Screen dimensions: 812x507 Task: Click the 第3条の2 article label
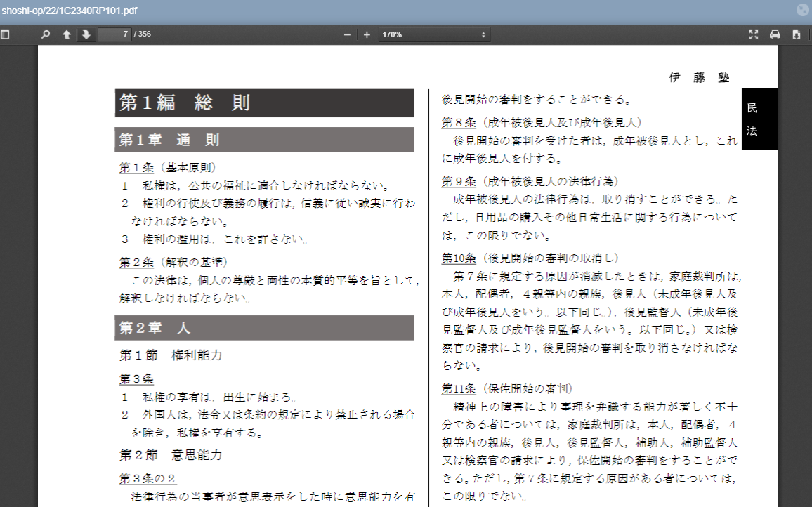pos(148,478)
